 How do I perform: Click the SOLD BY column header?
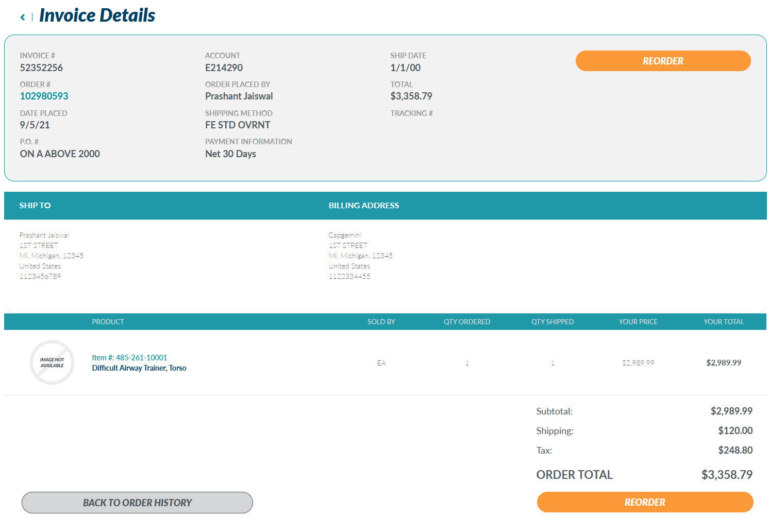(381, 322)
